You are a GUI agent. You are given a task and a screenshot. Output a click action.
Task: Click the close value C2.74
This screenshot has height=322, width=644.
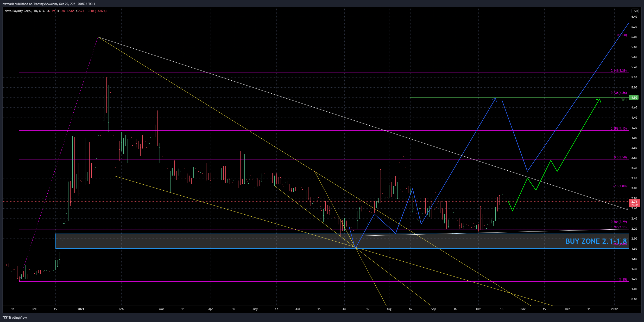tap(80, 11)
